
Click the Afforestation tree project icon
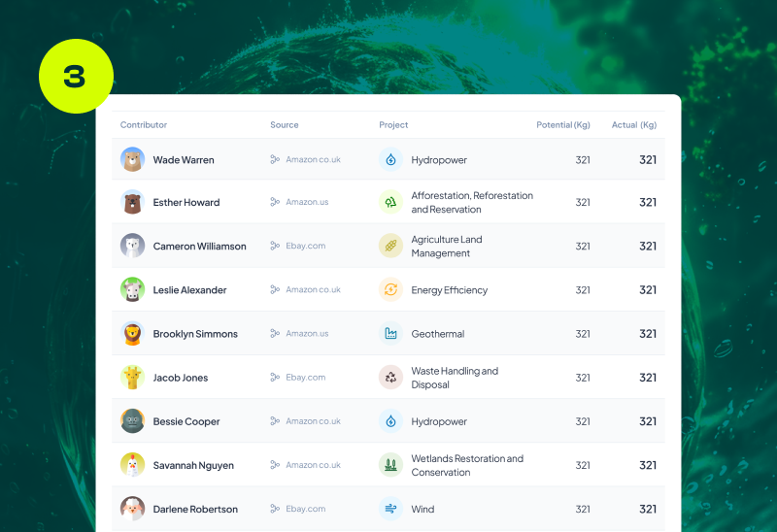click(x=390, y=202)
